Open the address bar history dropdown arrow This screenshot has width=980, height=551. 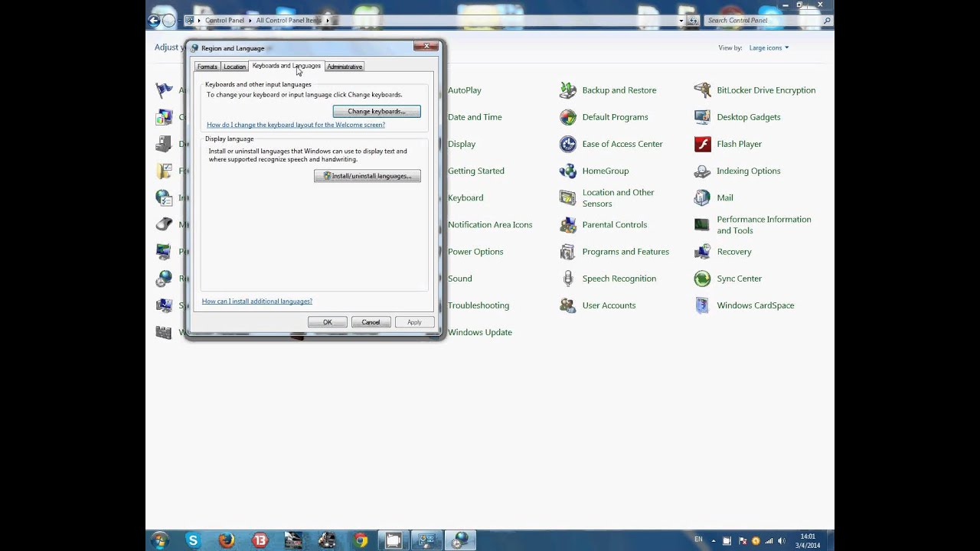pyautogui.click(x=681, y=21)
